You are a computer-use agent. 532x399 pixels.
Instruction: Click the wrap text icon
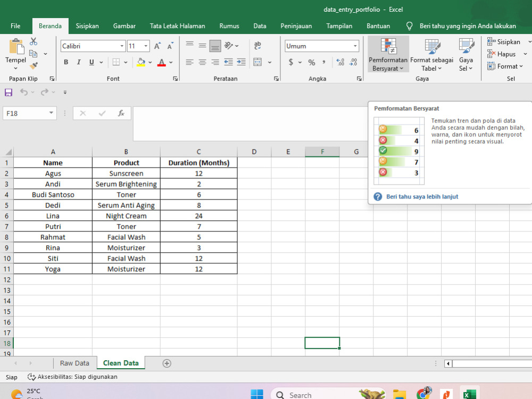tap(257, 45)
